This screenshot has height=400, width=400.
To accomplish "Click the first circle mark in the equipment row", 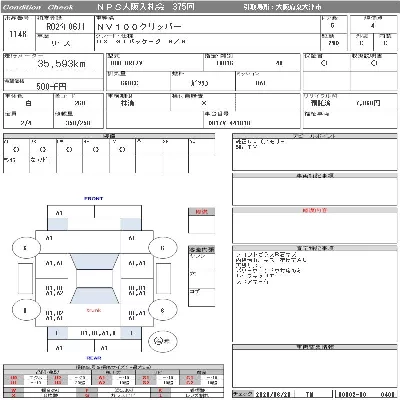I will coord(16,150).
